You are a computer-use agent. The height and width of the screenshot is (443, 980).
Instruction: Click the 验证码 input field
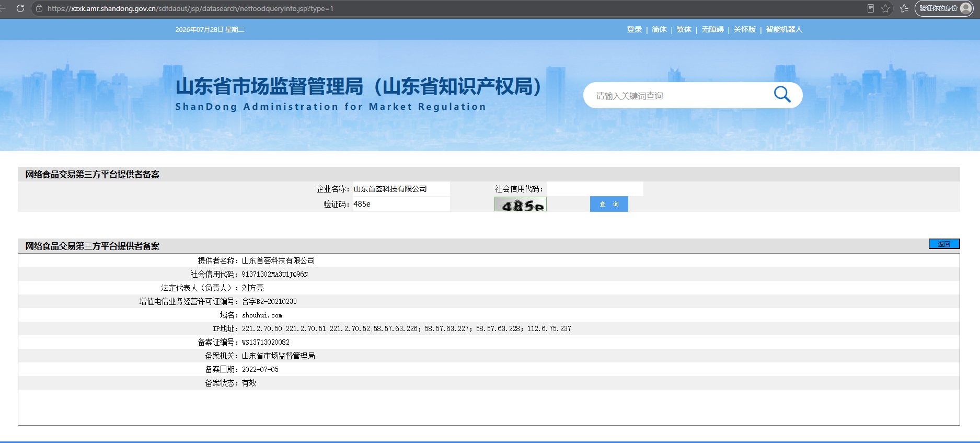[401, 204]
